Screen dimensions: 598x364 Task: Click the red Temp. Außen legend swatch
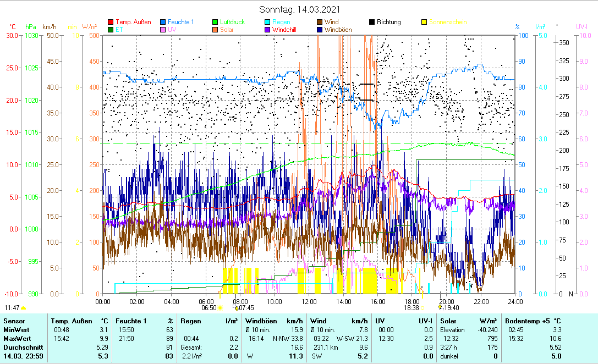pyautogui.click(x=111, y=23)
